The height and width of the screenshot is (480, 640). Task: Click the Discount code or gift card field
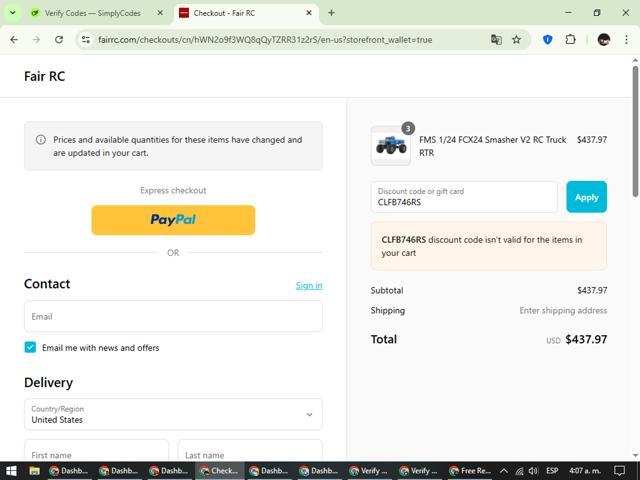point(464,197)
